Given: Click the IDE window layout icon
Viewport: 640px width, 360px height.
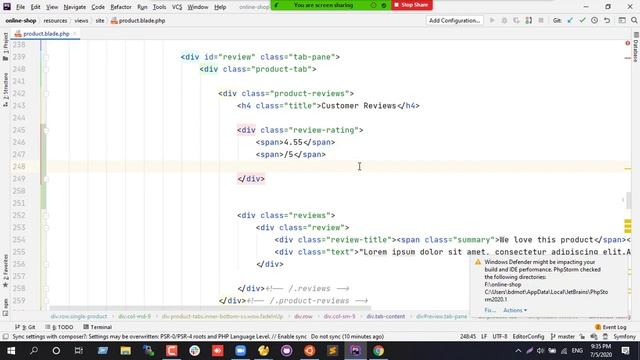Looking at the screenshot, I should (622, 20).
